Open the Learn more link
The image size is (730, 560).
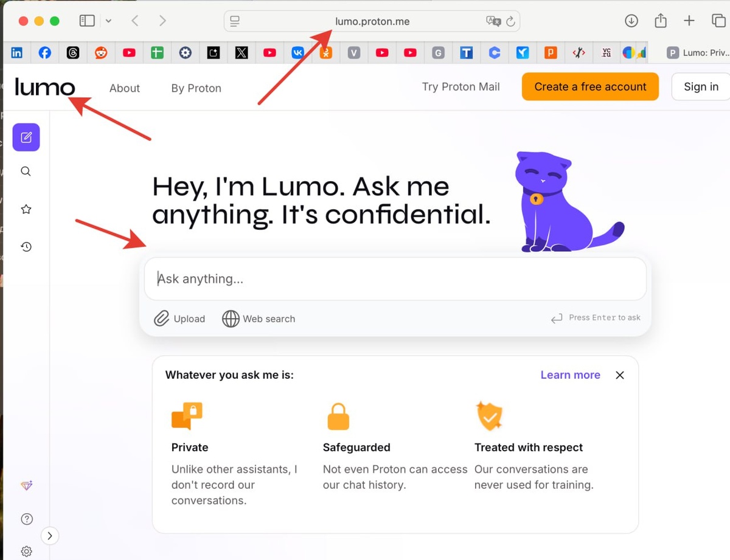pyautogui.click(x=571, y=375)
